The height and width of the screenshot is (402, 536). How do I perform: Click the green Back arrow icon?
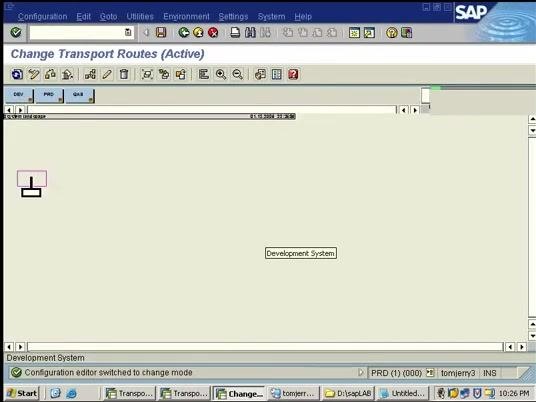point(184,33)
